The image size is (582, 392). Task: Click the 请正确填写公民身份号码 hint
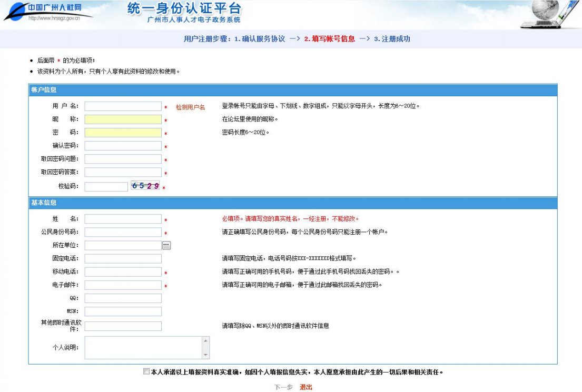[x=305, y=232]
